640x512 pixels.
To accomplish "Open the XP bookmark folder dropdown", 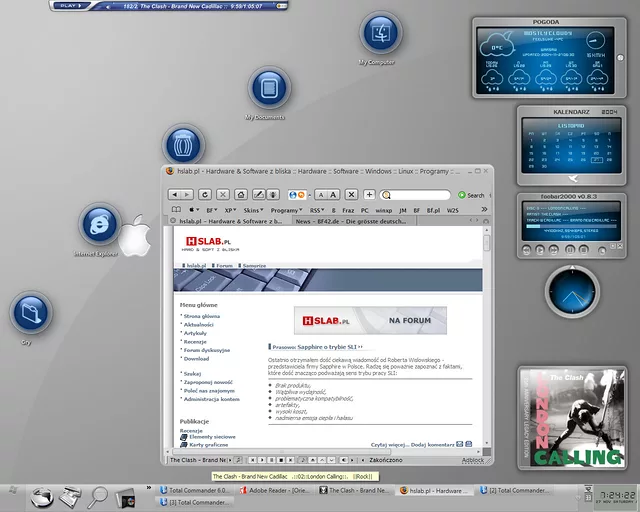I will click(x=231, y=210).
